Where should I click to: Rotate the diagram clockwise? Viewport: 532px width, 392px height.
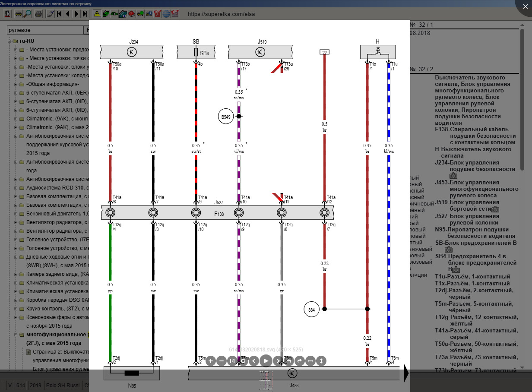tap(299, 361)
